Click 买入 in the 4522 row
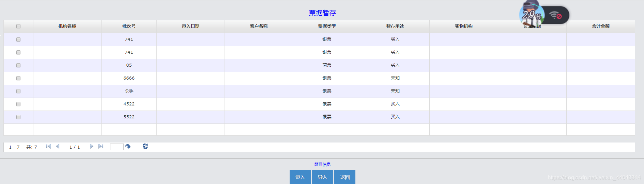The height and width of the screenshot is (184, 644). pyautogui.click(x=395, y=104)
